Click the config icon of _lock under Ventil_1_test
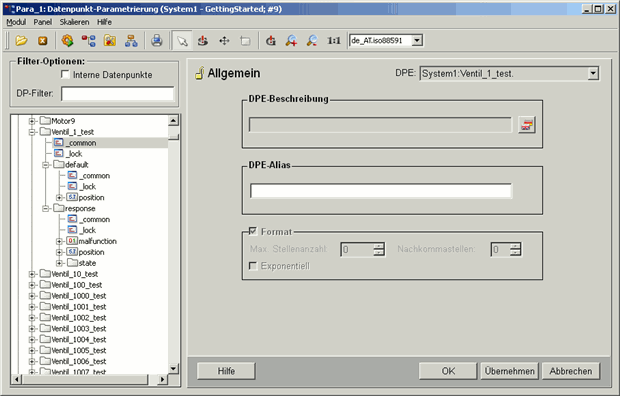Screen dimensions: 620x396 click(x=59, y=153)
